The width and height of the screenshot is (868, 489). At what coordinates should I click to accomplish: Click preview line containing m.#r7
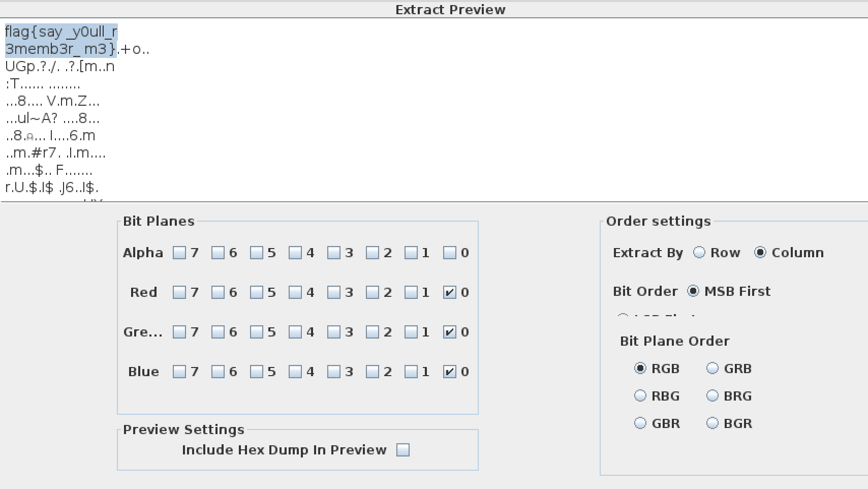pyautogui.click(x=56, y=153)
